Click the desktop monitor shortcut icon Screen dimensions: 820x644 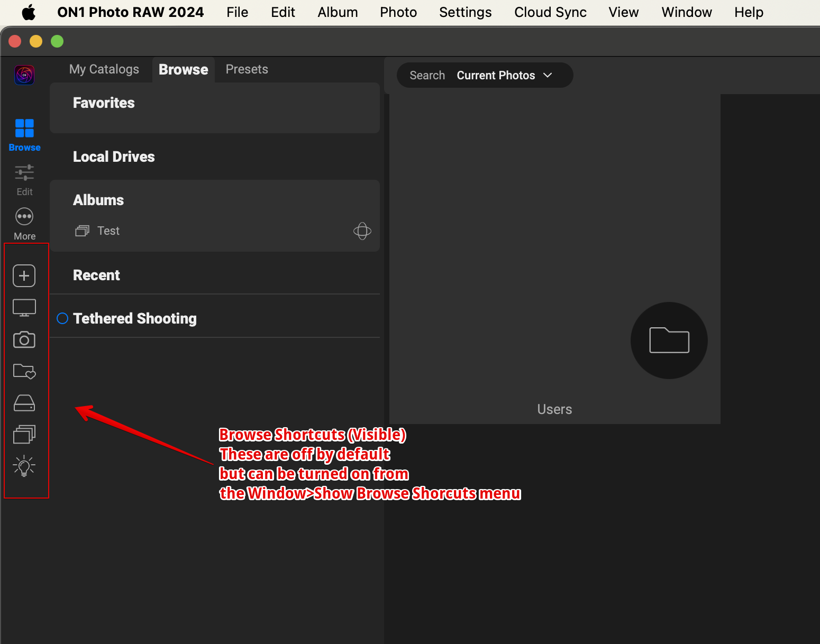point(24,308)
